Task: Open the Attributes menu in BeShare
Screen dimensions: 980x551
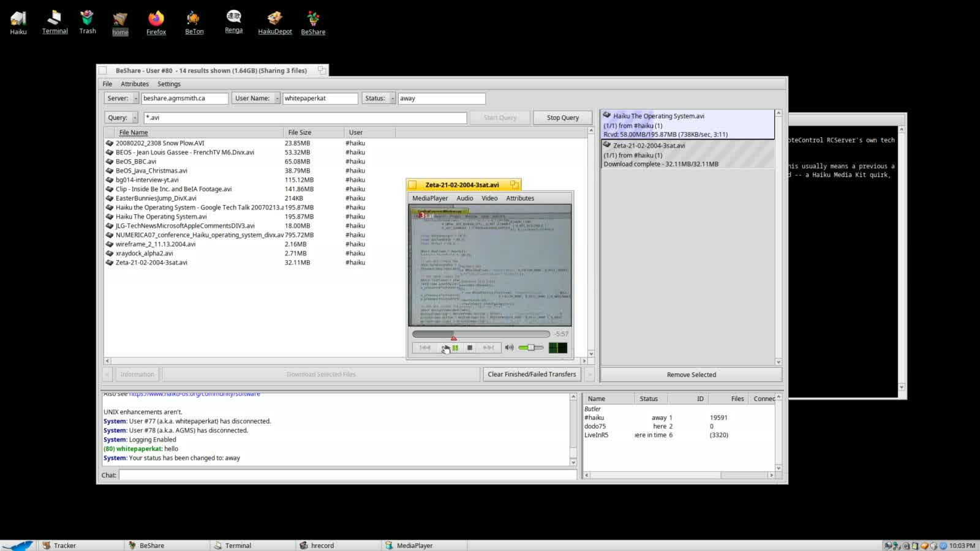Action: 135,84
